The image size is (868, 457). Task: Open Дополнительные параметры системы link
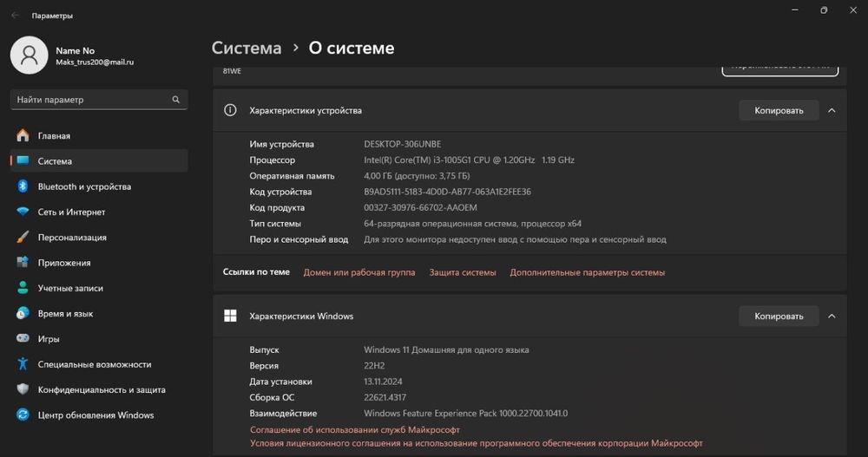(x=588, y=272)
